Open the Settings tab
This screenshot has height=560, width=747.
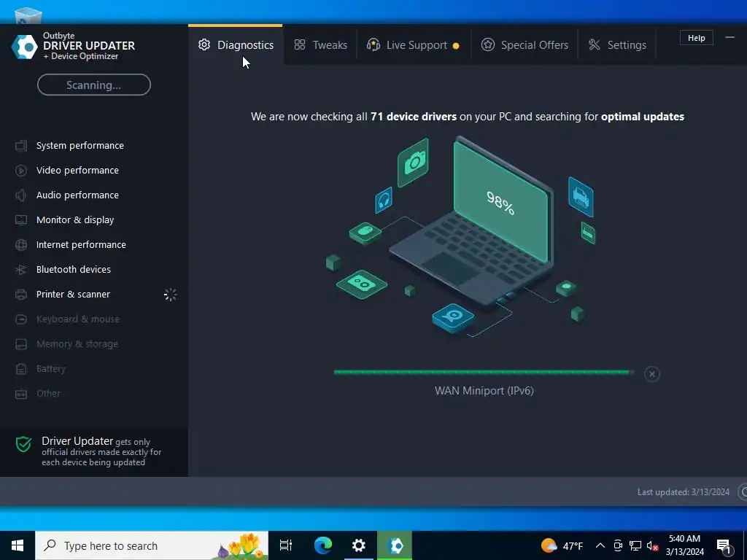pos(617,44)
